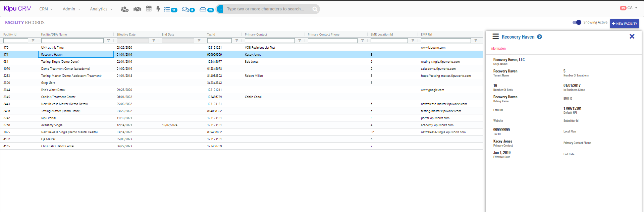Expand the Analytics dropdown menu

(101, 9)
